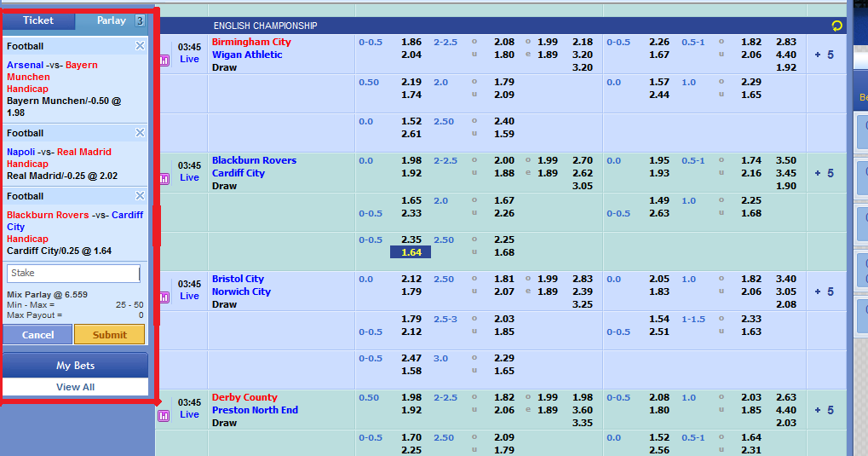This screenshot has height=456, width=868.
Task: Pick Blackburn 0-0.5 handicap odds 2.35
Action: click(x=411, y=240)
